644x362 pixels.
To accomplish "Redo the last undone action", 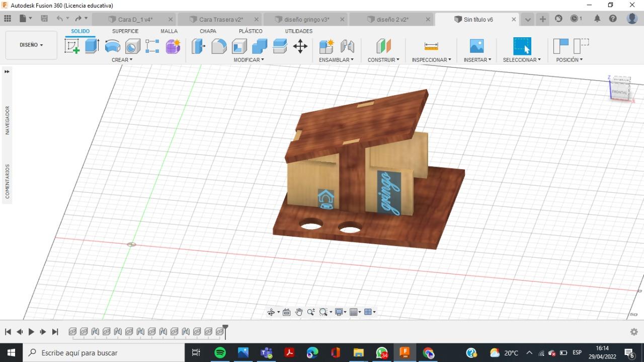I will pyautogui.click(x=78, y=19).
